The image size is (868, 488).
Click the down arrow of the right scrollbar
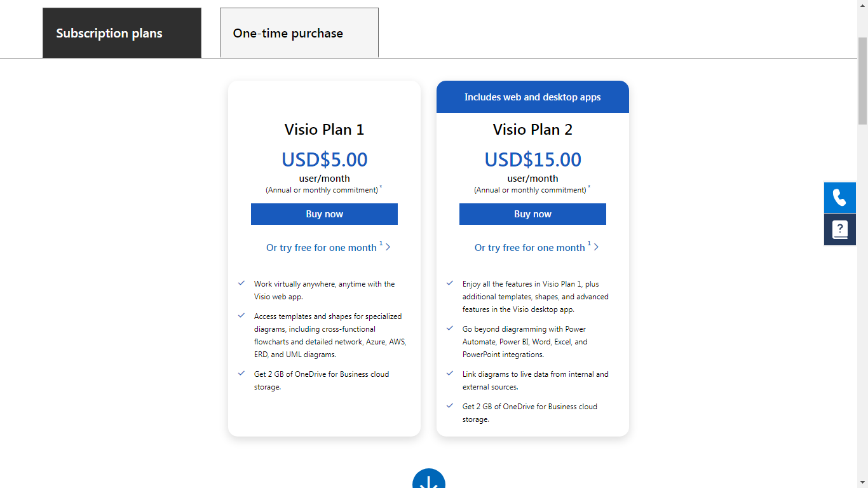(863, 483)
